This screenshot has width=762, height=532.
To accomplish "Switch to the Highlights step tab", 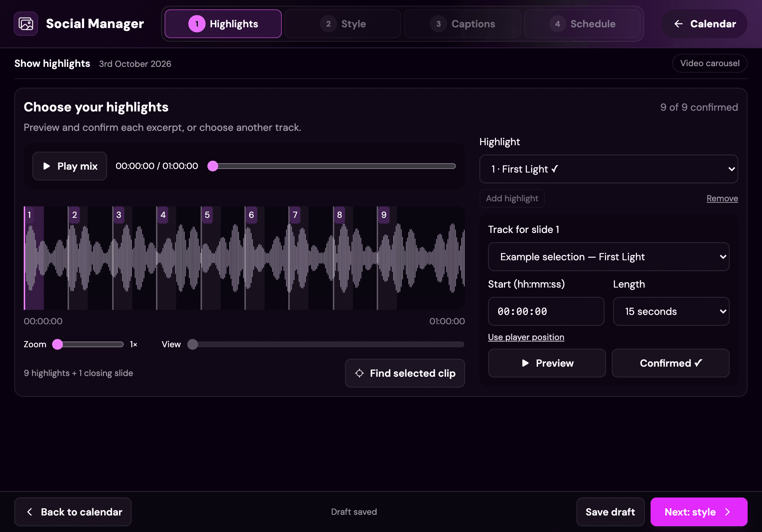I will click(223, 24).
